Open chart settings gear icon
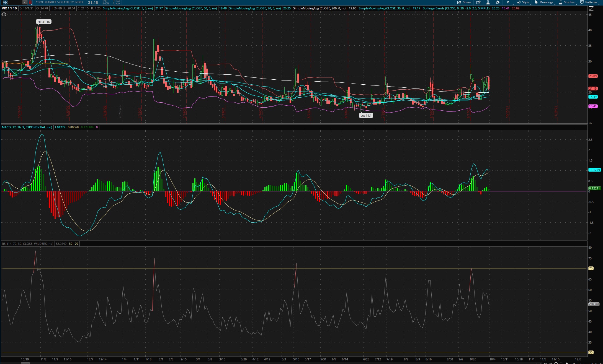Screen dimensions: 603x364 point(498,2)
